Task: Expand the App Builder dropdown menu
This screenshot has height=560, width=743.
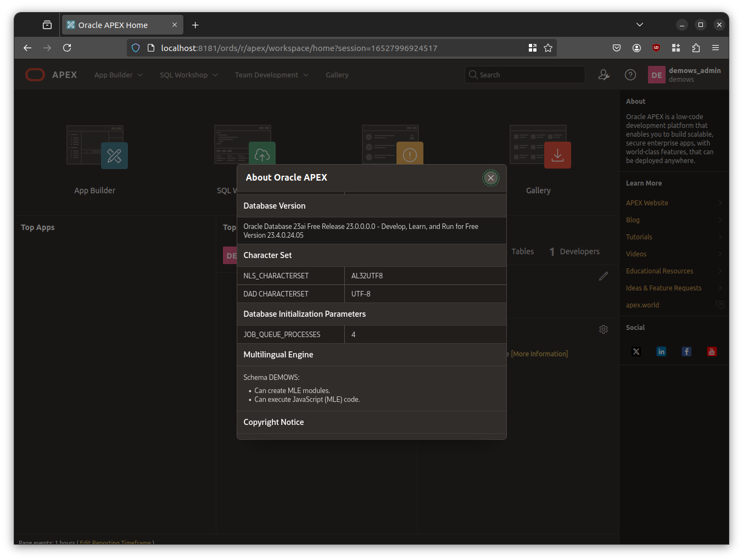Action: [118, 75]
